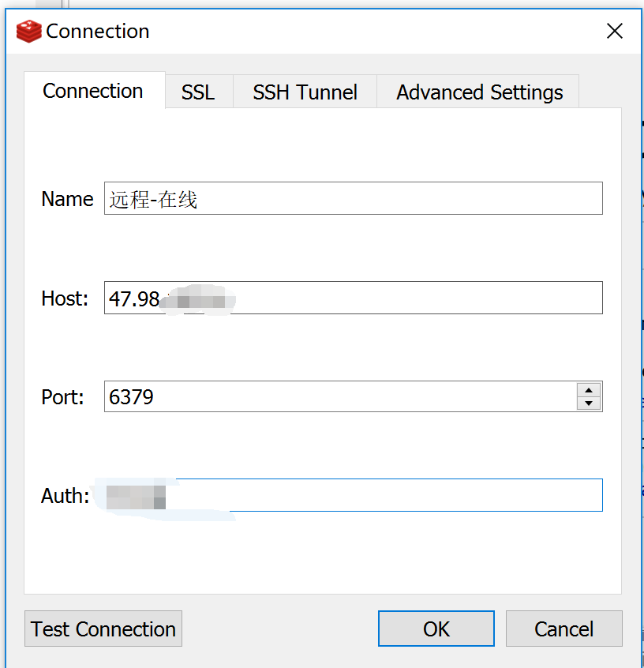Switch to the Connection tab
This screenshot has width=644, height=668.
[x=93, y=92]
